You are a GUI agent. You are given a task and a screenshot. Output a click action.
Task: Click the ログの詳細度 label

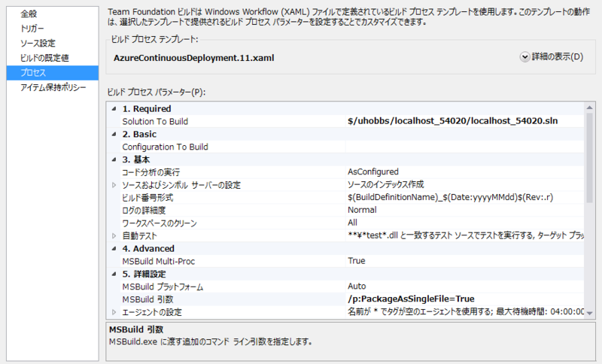click(x=144, y=210)
